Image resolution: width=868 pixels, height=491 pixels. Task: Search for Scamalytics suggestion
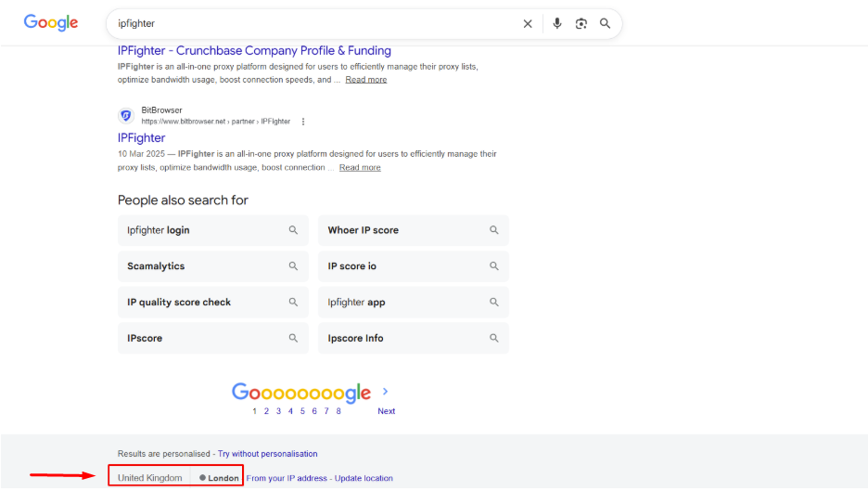coord(213,266)
